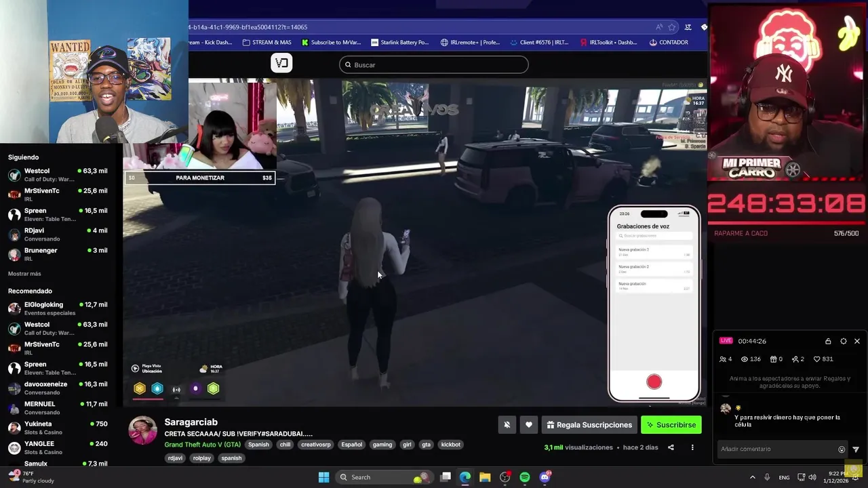Click the new followers icon counter
Screen dimensions: 868x488
tap(797, 359)
